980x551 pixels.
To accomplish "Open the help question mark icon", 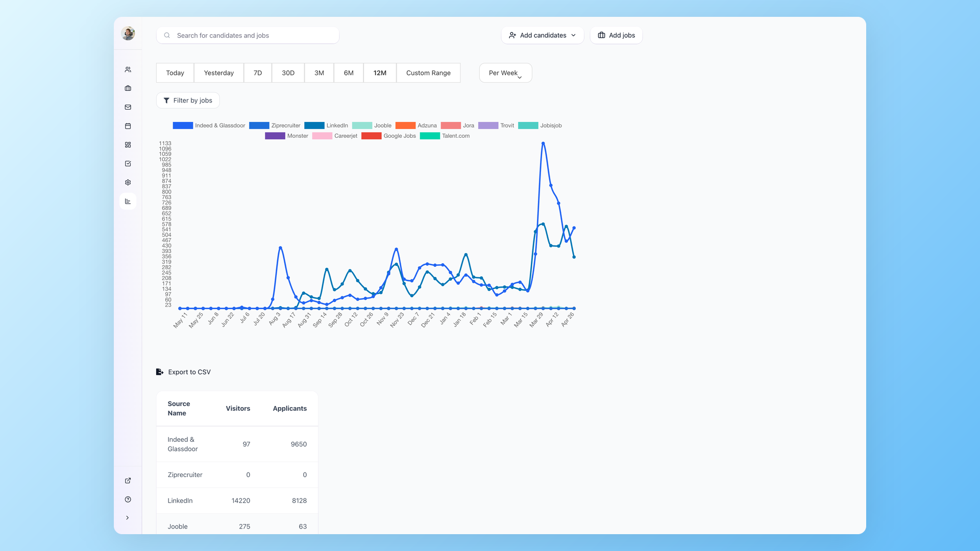I will coord(128,499).
